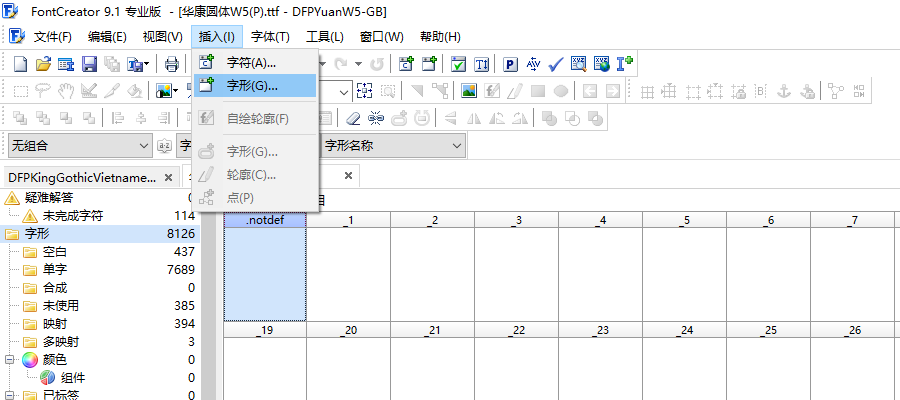900x400 pixels.
Task: Open the 编辑(E) menu
Action: click(107, 37)
